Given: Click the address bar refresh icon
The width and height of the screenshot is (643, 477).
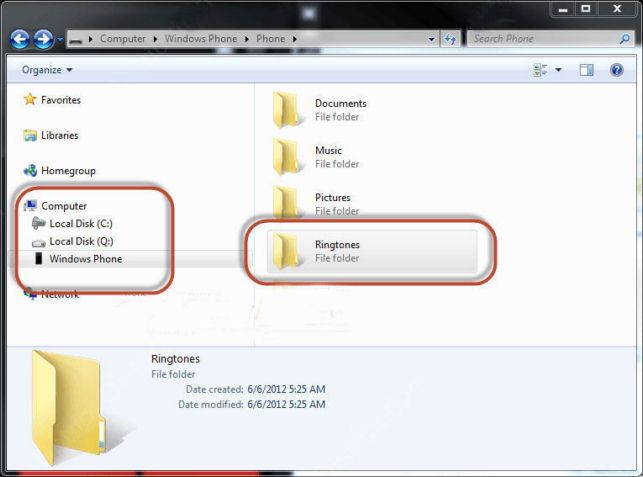Looking at the screenshot, I should point(450,39).
